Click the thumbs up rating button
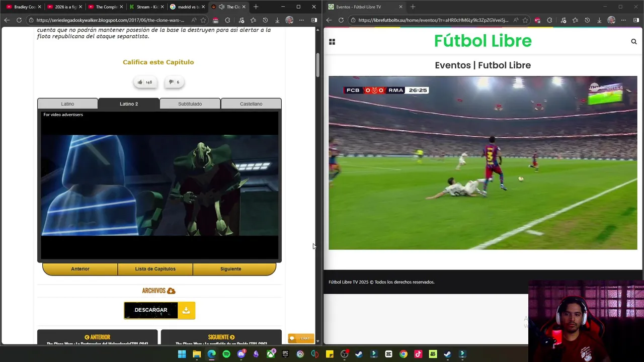644x362 pixels. [145, 82]
